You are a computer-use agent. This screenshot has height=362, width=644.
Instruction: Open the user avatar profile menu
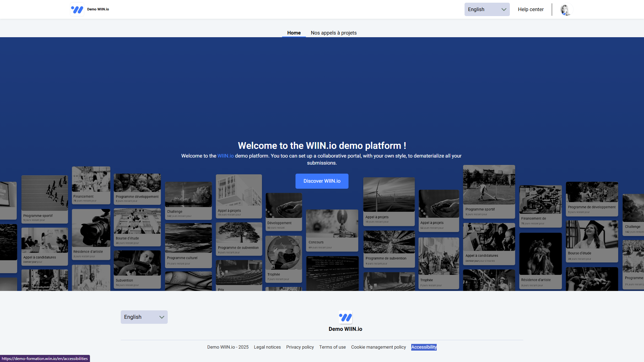click(x=566, y=10)
